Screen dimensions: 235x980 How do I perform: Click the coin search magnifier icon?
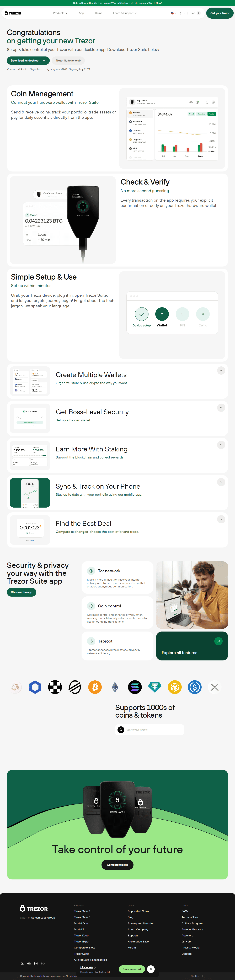point(121,730)
